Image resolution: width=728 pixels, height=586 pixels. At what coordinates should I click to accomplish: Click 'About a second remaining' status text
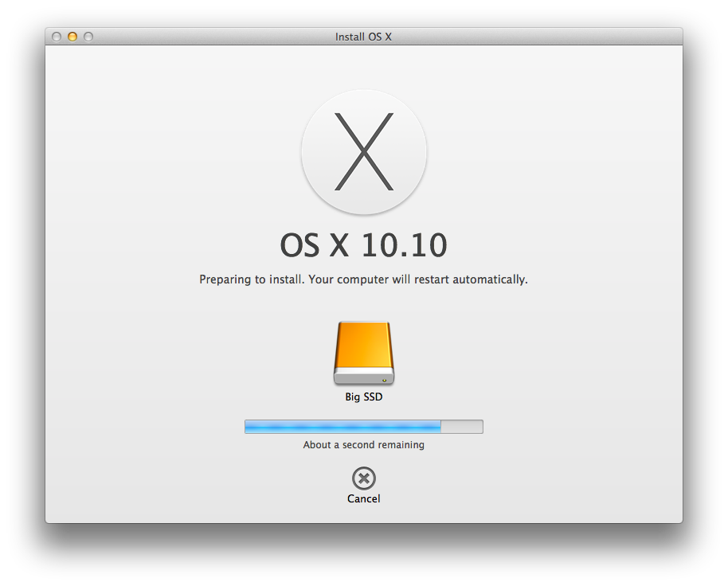coord(363,444)
